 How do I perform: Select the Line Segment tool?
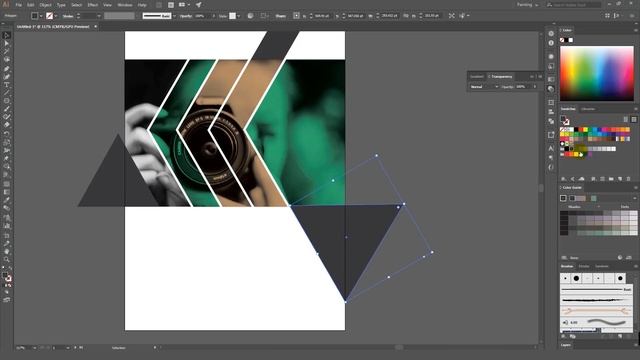pyautogui.click(x=7, y=93)
